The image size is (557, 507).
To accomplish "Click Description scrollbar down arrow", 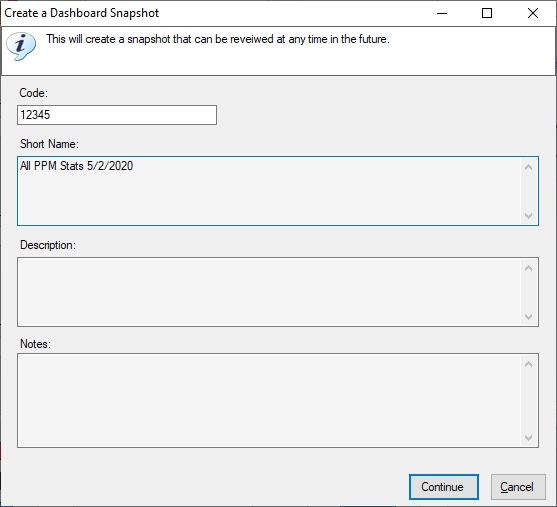I will pyautogui.click(x=528, y=317).
